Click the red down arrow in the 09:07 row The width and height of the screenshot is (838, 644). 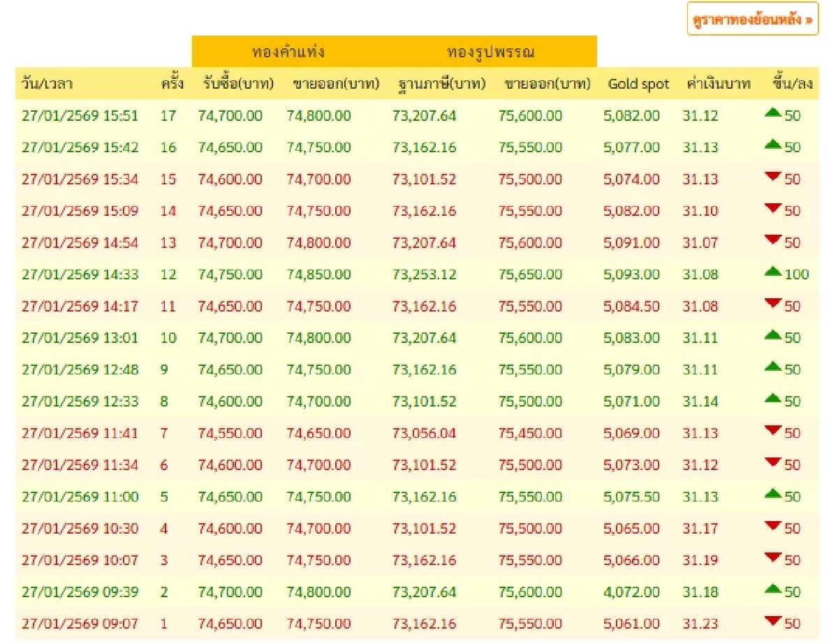(x=773, y=622)
